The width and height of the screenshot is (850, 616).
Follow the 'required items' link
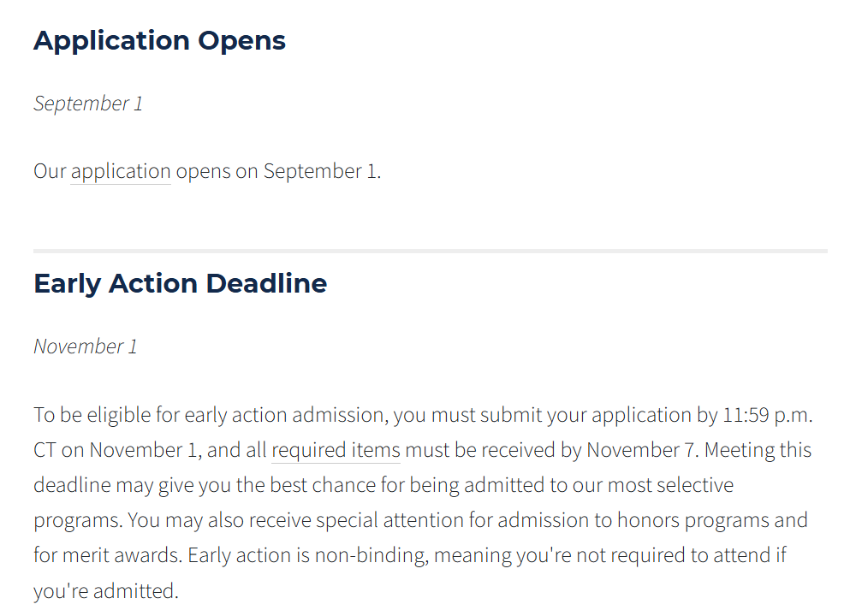336,450
